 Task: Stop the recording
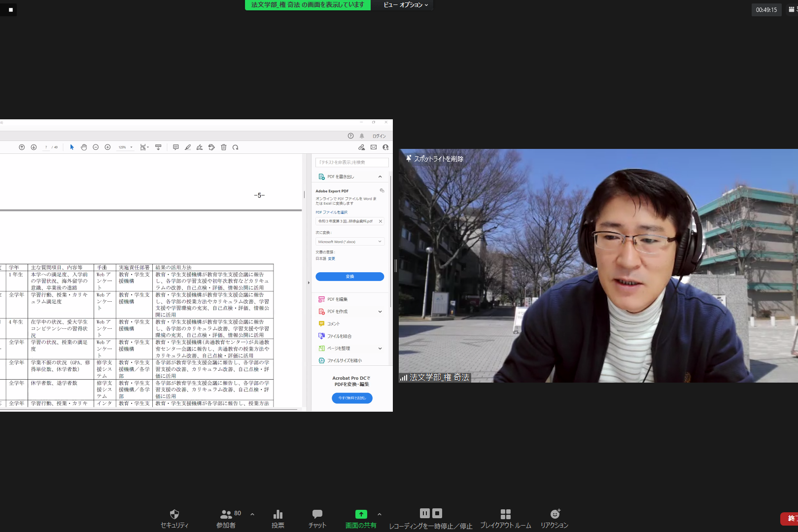(437, 513)
